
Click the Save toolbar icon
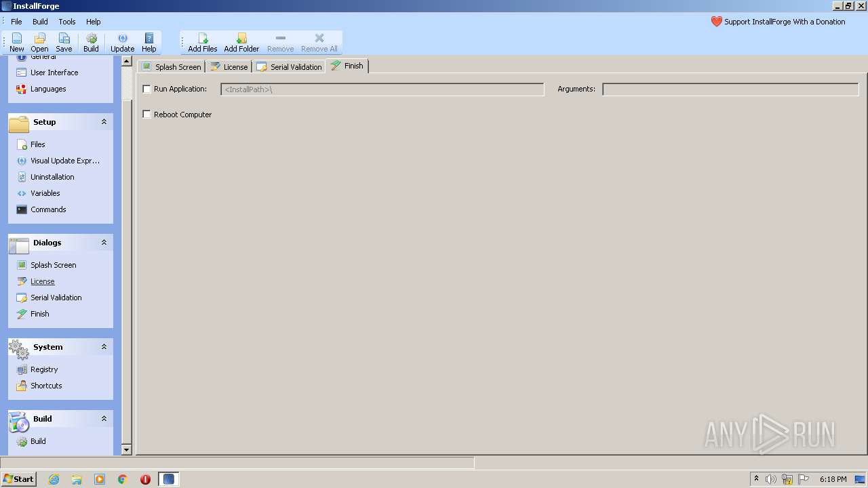[64, 43]
